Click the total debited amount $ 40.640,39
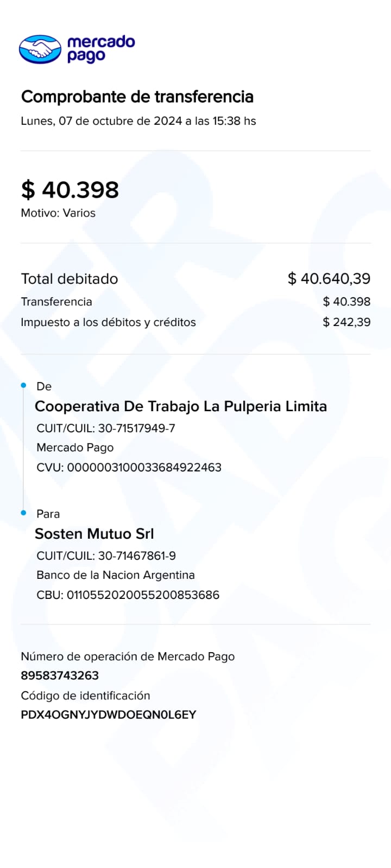This screenshot has height=868, width=391. (329, 279)
